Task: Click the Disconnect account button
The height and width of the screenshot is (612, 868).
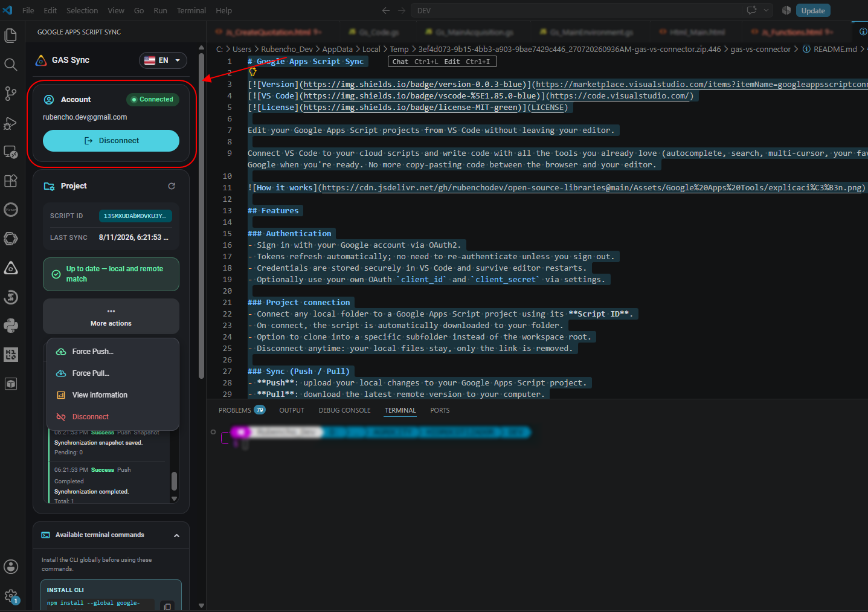Action: [111, 141]
